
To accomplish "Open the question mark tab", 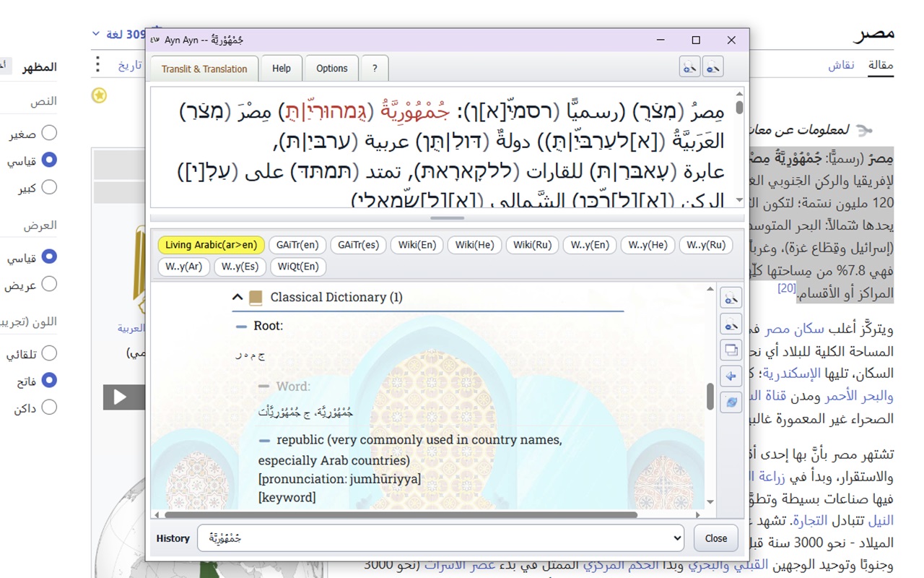I will click(x=375, y=69).
